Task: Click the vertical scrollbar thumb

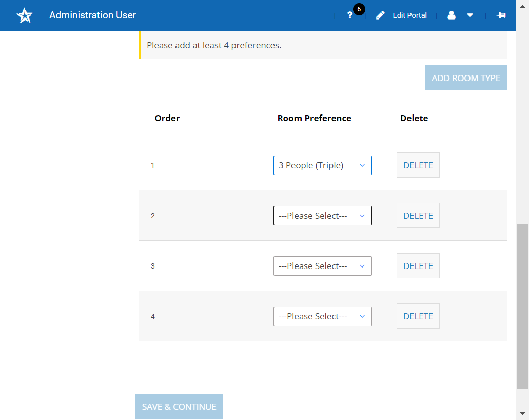Action: (x=523, y=307)
